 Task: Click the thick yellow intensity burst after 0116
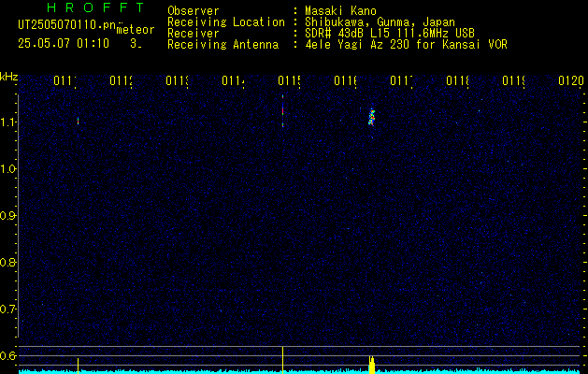click(372, 365)
